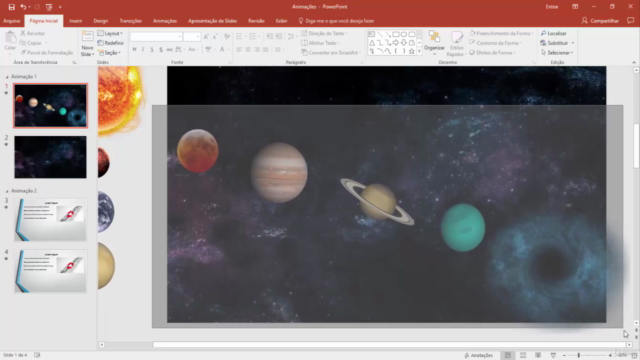The image size is (640, 360).
Task: Switch to the Exibir tab
Action: (x=281, y=21)
